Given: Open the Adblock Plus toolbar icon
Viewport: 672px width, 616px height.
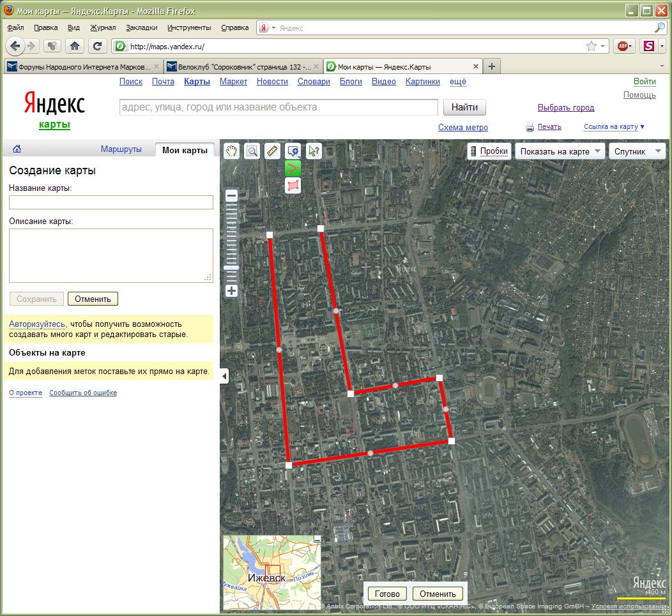Looking at the screenshot, I should (x=623, y=46).
